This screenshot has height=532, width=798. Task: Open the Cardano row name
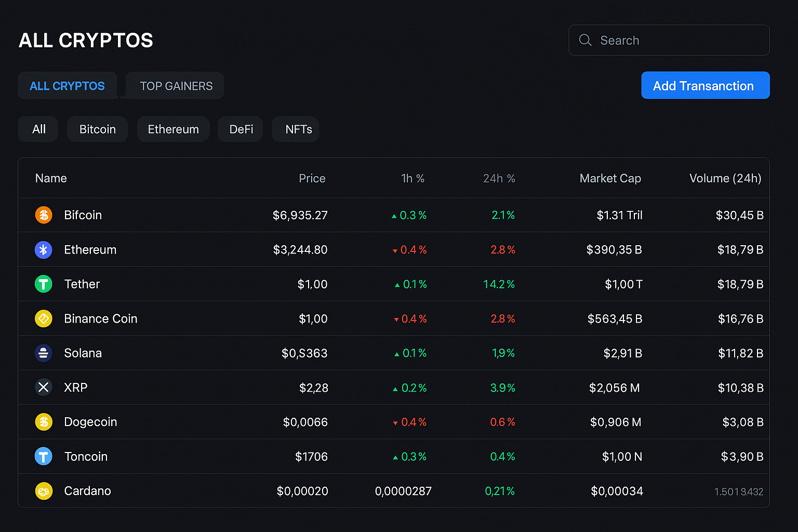pos(87,490)
